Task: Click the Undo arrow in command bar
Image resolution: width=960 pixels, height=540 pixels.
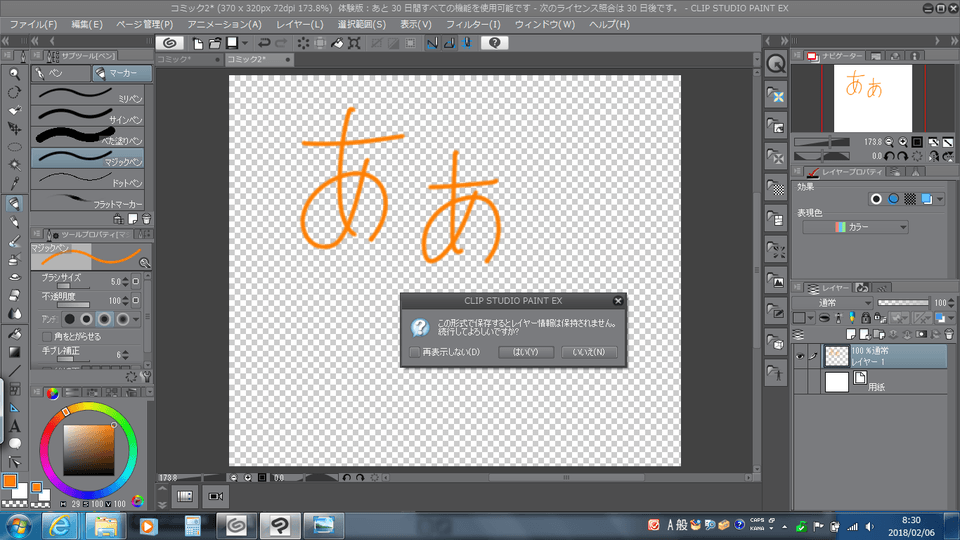Action: [x=264, y=43]
